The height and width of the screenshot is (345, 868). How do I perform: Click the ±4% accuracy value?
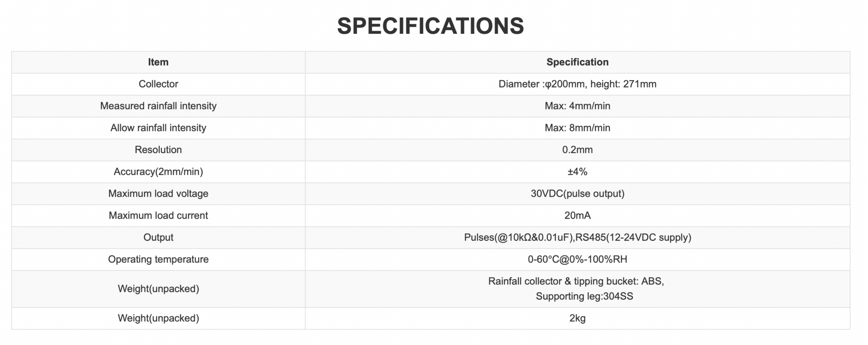(x=577, y=172)
